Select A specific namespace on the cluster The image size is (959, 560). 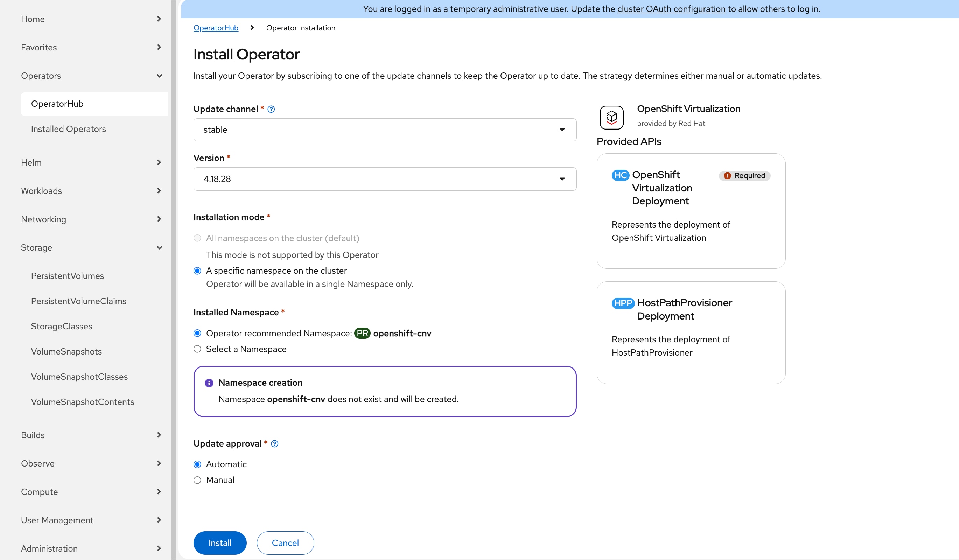pos(197,271)
